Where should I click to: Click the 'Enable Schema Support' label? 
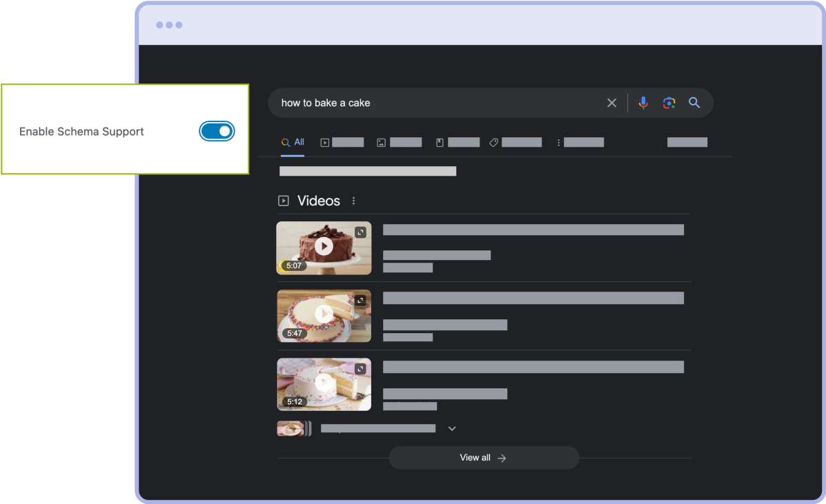click(81, 132)
